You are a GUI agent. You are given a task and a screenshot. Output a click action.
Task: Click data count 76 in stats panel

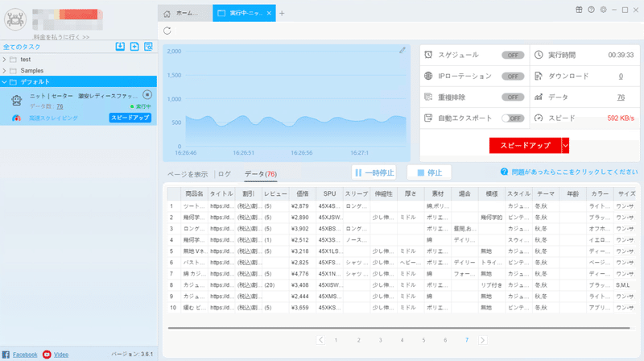click(x=621, y=98)
